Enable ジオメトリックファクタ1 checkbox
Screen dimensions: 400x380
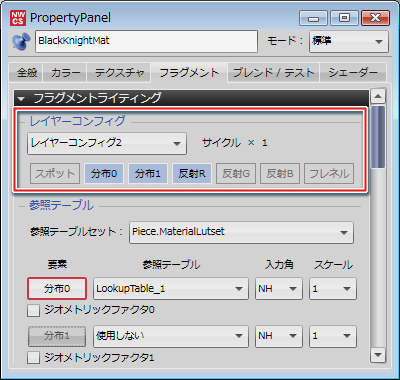tap(33, 358)
